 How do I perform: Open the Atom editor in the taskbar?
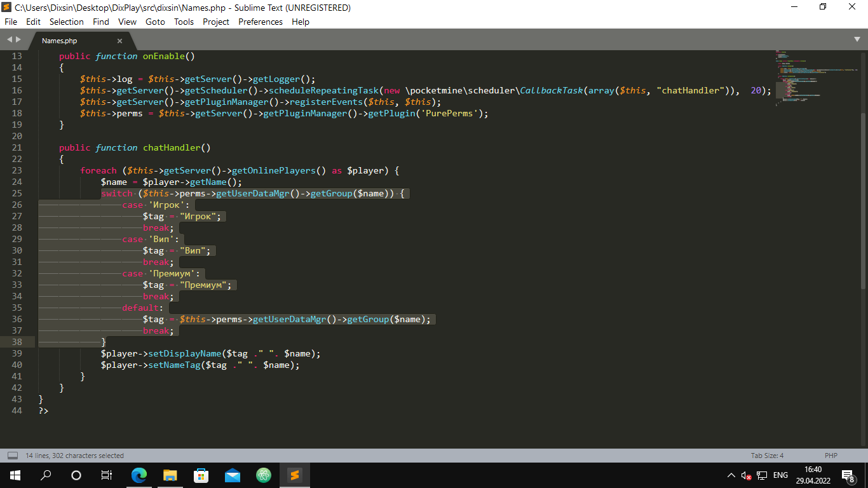coord(264,475)
